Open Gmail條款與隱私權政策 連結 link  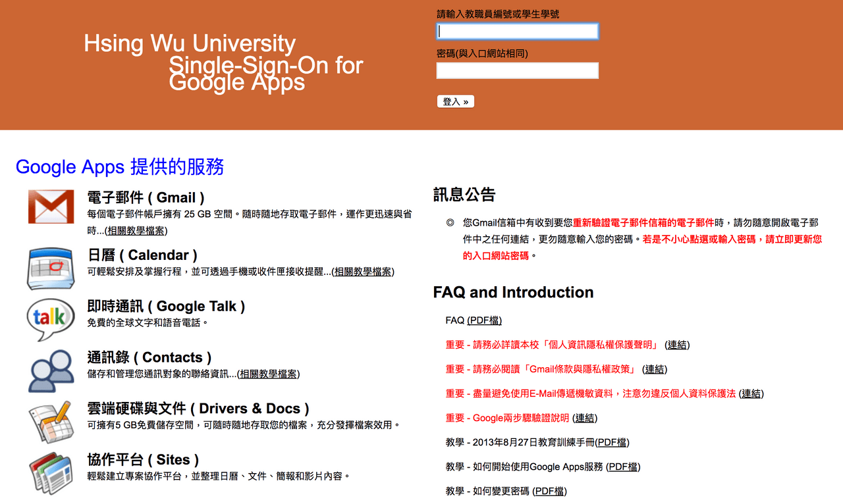pyautogui.click(x=655, y=369)
